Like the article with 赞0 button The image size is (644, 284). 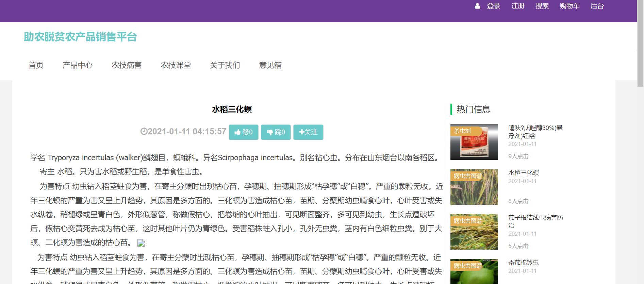pos(244,132)
